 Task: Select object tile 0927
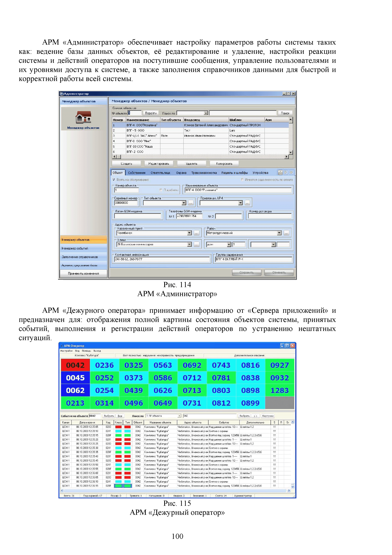click(280, 365)
